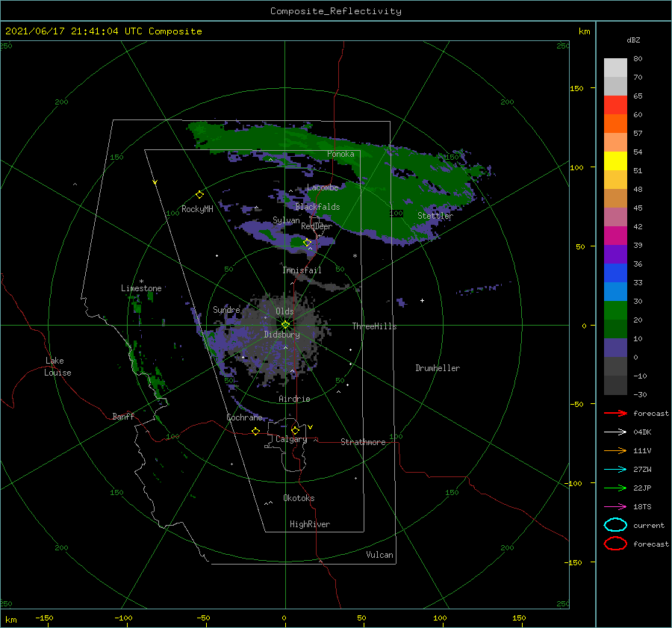The width and height of the screenshot is (672, 628).
Task: Click the RockyMH label
Action: pos(197,209)
